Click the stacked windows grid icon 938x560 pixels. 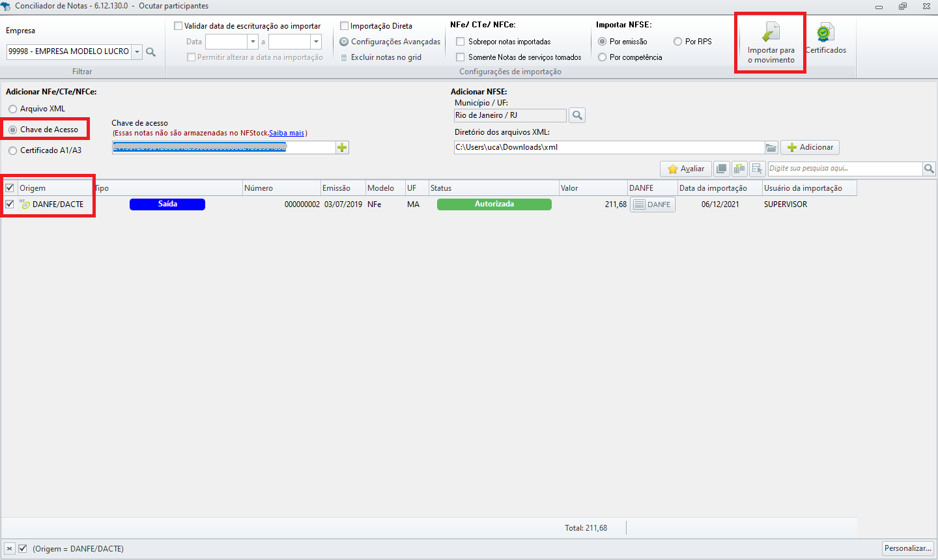(x=722, y=169)
